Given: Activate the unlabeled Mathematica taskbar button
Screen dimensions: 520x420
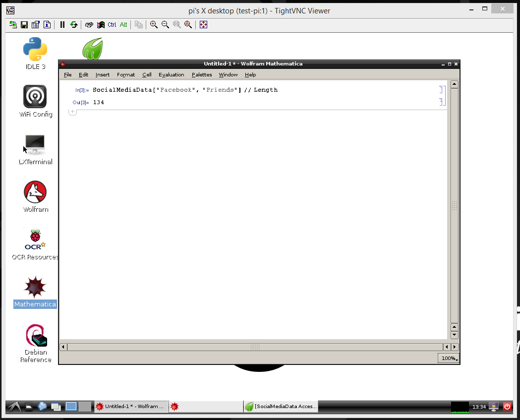Looking at the screenshot, I should pos(206,407).
